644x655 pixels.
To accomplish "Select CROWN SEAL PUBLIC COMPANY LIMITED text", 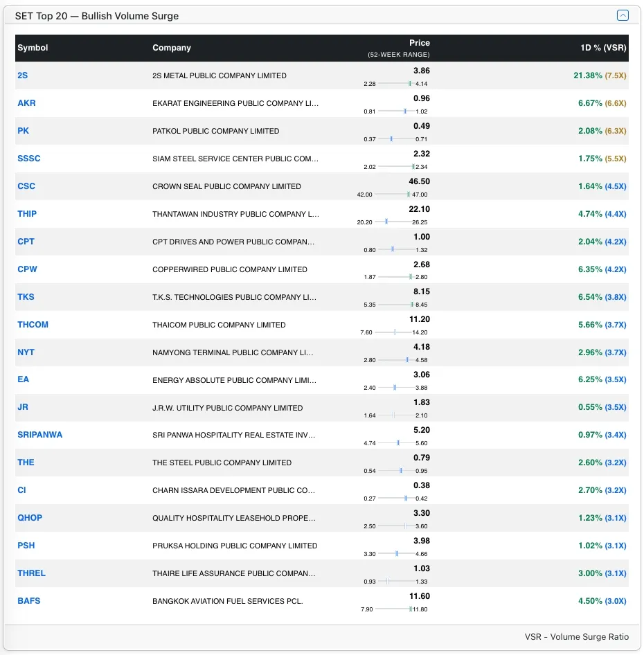I will (226, 186).
